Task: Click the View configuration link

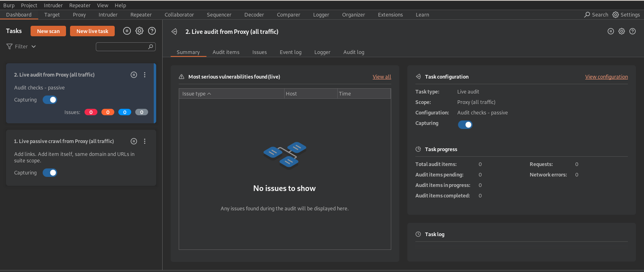Action: 607,77
